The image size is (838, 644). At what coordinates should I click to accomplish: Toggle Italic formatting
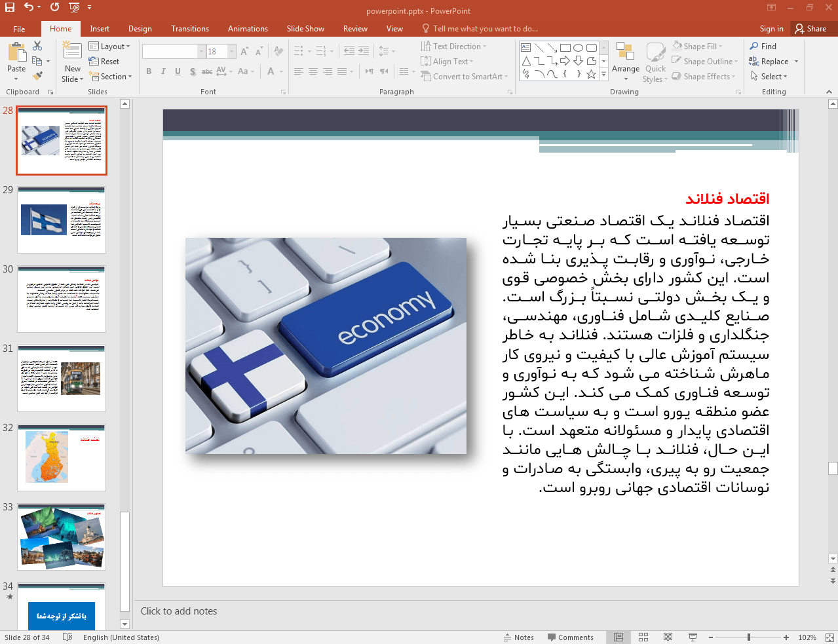click(x=163, y=71)
